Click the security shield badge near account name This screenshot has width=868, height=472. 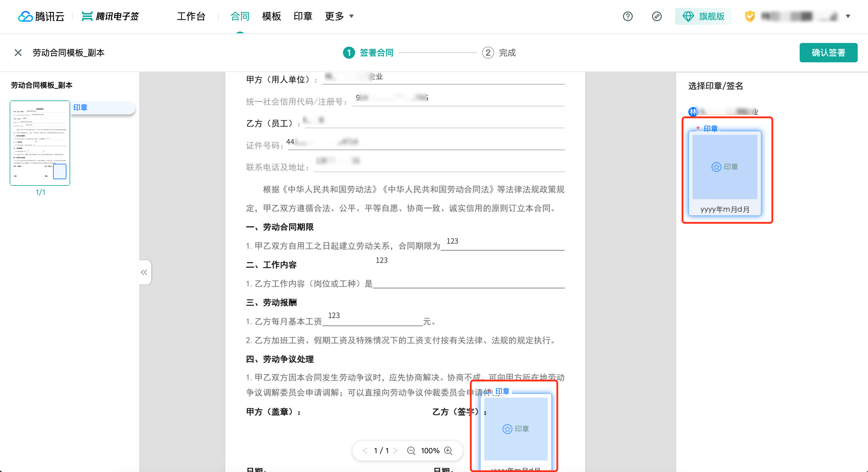[750, 16]
